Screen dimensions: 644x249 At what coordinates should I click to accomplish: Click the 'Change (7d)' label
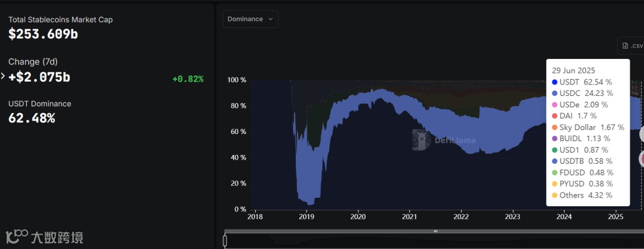tap(33, 62)
